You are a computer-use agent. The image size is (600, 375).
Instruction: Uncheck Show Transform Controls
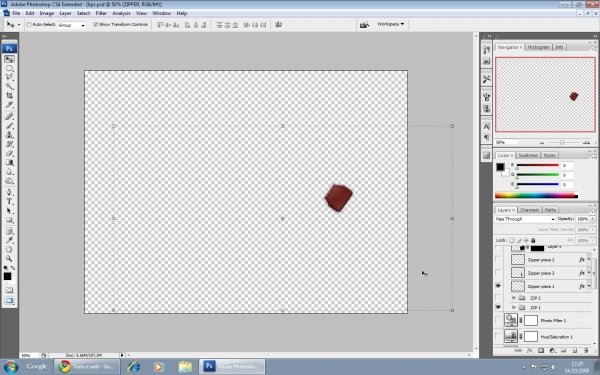(x=95, y=24)
